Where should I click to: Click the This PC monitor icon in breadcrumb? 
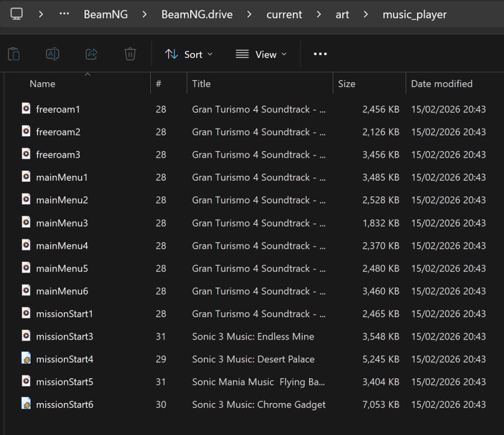16,14
